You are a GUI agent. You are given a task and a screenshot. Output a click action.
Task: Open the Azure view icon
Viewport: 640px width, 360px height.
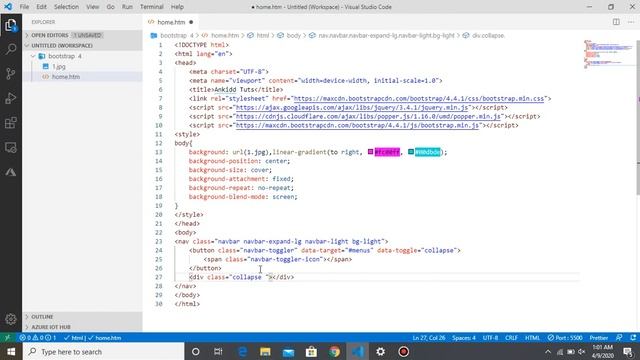(x=11, y=172)
